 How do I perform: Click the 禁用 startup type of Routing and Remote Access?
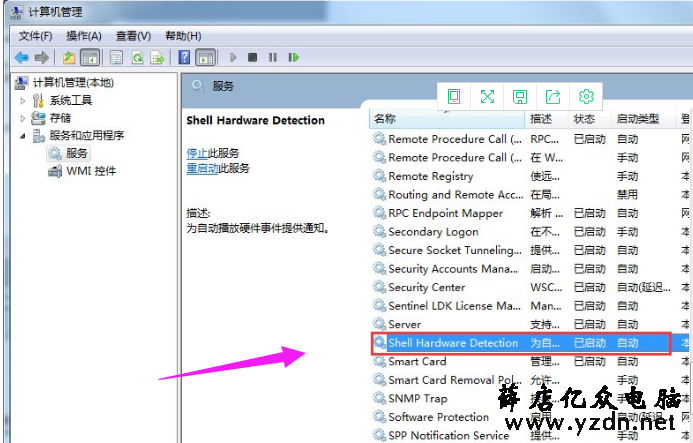click(x=627, y=195)
